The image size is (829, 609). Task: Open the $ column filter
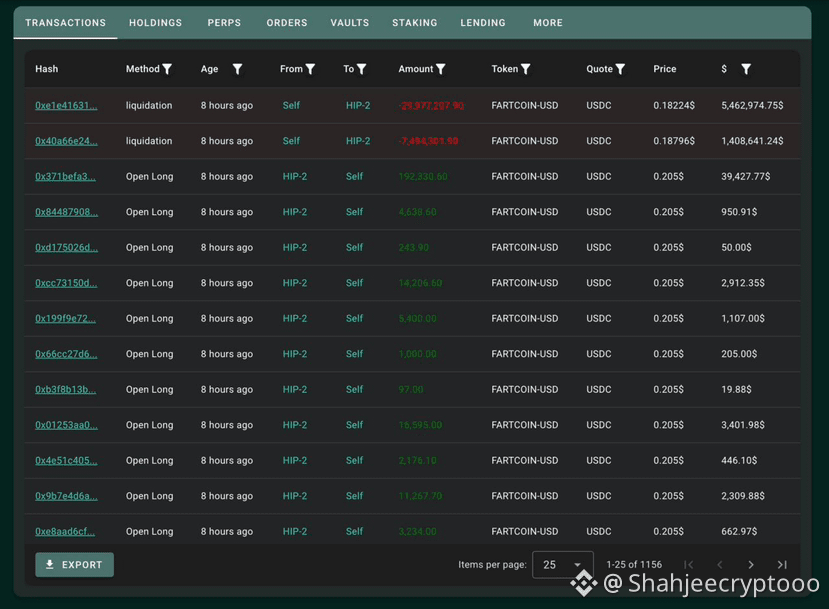[x=746, y=69]
